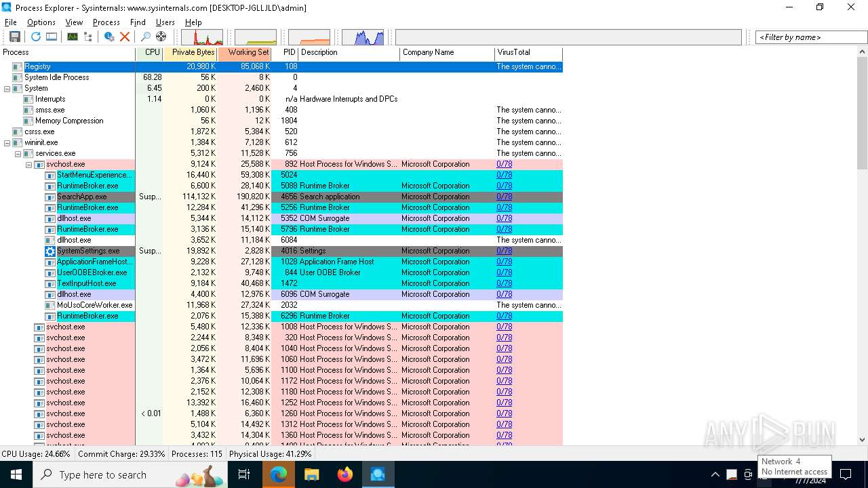Select the SearchApp.exe process
The image size is (868, 488).
point(281,197)
